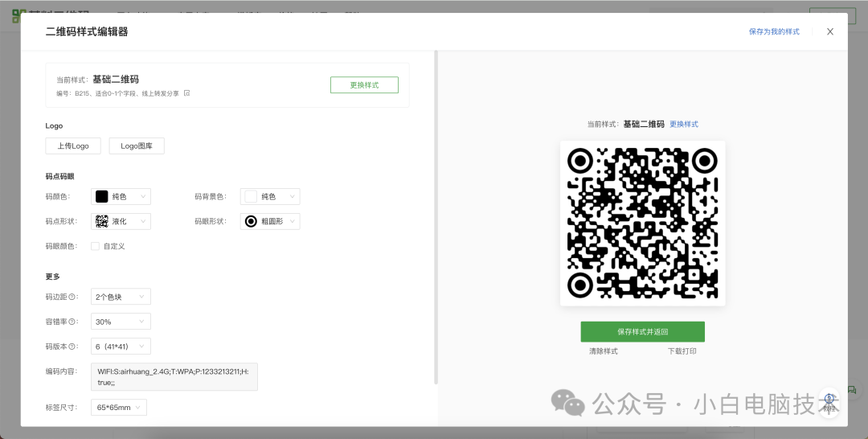Click the help icon beside 容错率
Image resolution: width=868 pixels, height=439 pixels.
(72, 322)
